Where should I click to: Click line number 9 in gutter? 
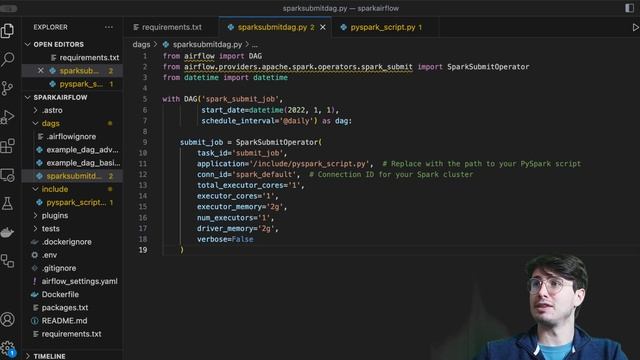coord(145,142)
